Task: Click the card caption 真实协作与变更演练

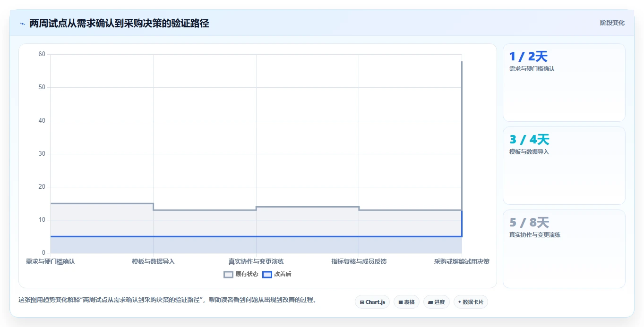Action: 534,235
